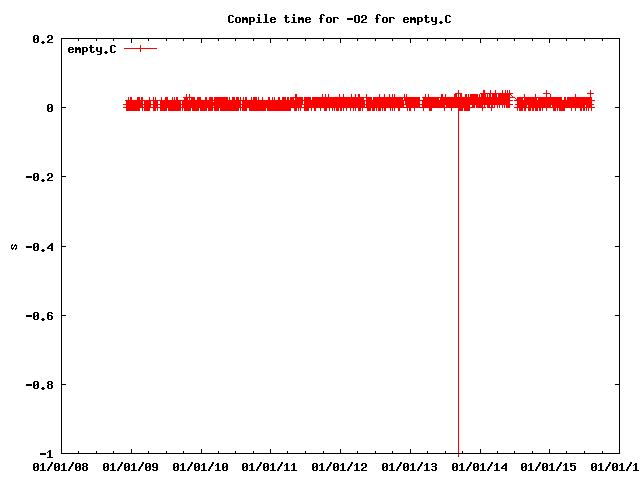
Task: Select the 01/01/12 x-axis date label
Action: (341, 466)
